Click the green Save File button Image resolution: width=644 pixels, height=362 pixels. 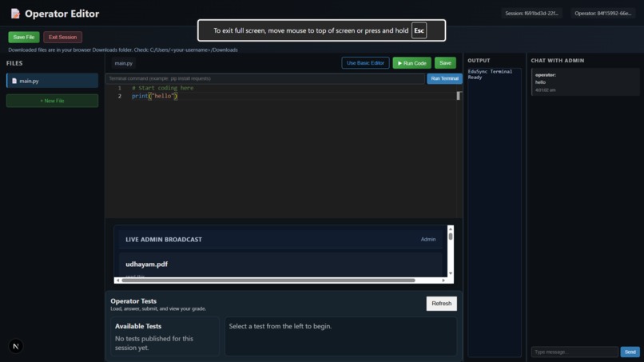click(x=24, y=37)
